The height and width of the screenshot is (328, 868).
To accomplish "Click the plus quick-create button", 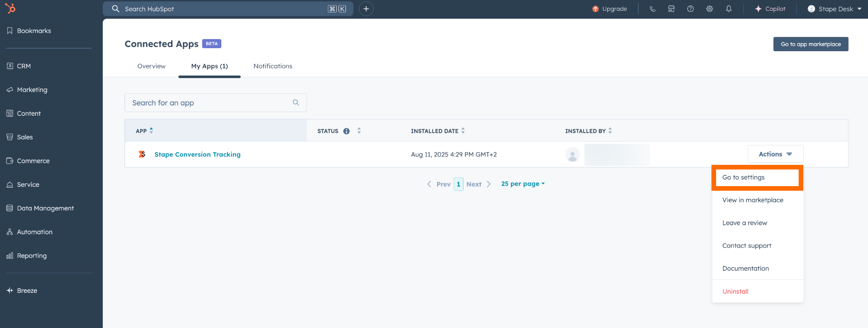I will (x=366, y=9).
